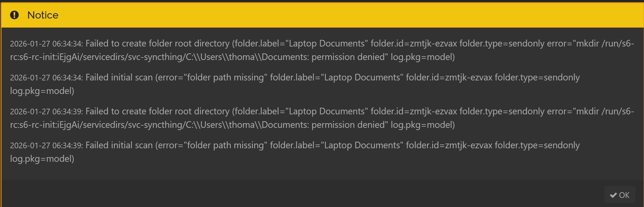Select "Failed initial scan" message at 06:34:39
Screen dimensions: 644x207
[x=119, y=145]
